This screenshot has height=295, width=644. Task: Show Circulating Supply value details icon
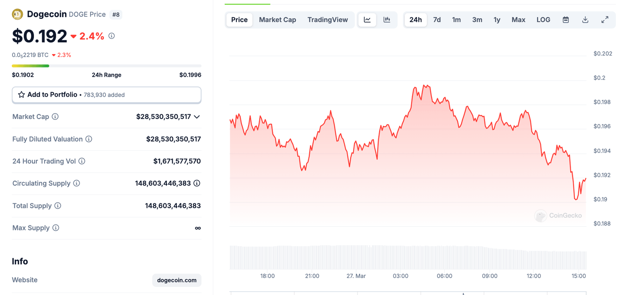tap(197, 183)
